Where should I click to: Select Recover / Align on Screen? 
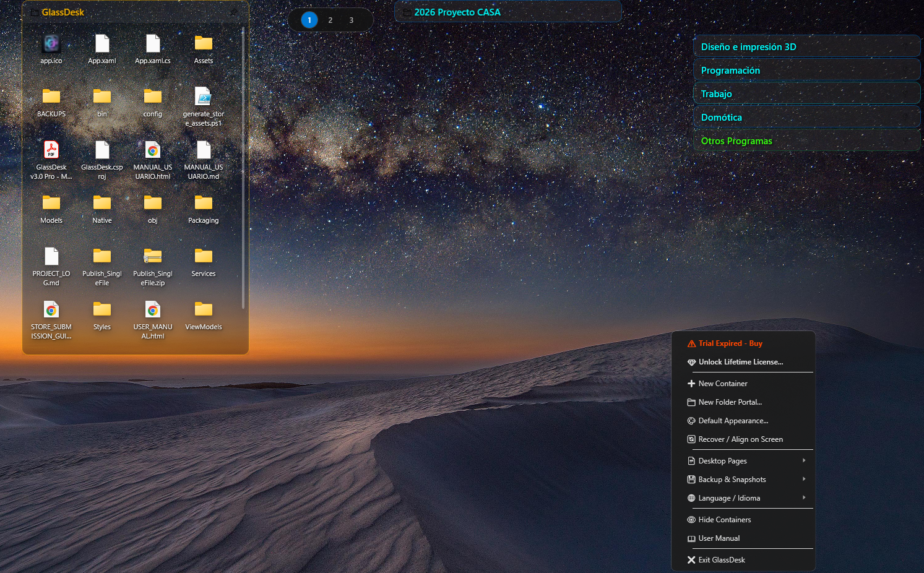743,439
